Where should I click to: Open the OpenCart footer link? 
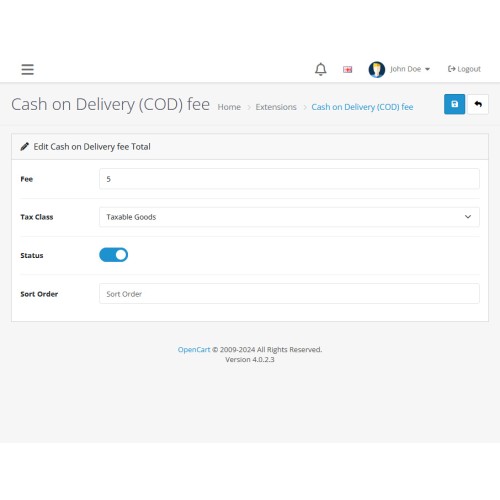pos(194,350)
